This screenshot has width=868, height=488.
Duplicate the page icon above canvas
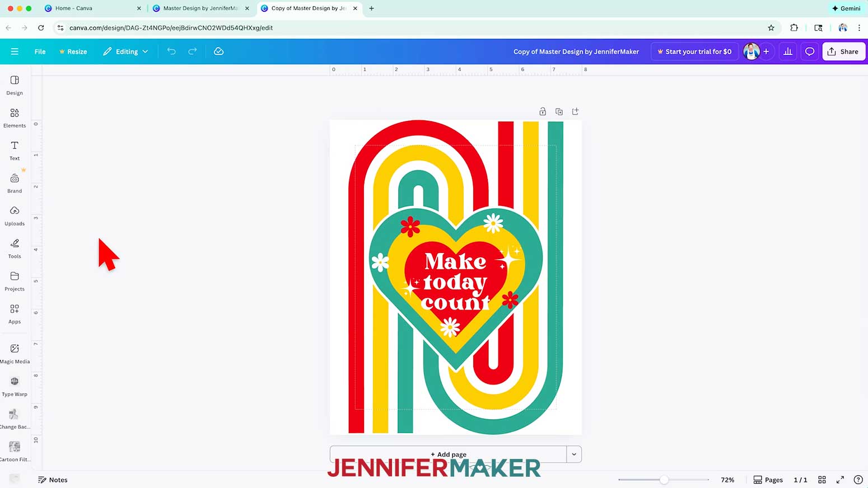point(559,111)
